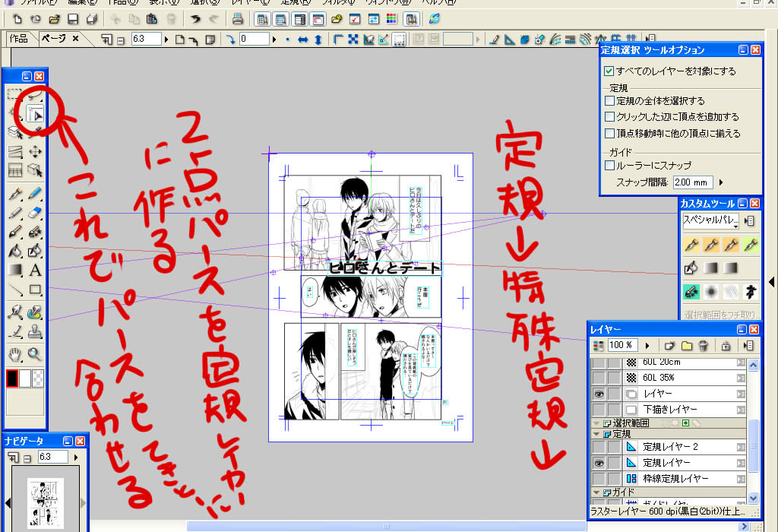Open the スペシャルパレット dropdown in custom tools

[x=711, y=220]
